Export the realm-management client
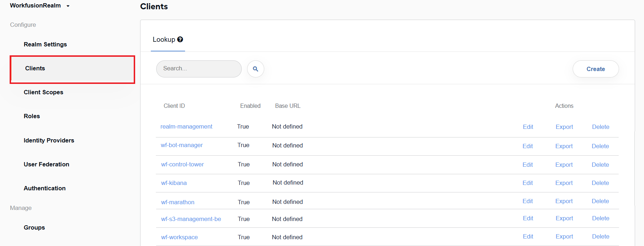The height and width of the screenshot is (246, 644). coord(564,127)
